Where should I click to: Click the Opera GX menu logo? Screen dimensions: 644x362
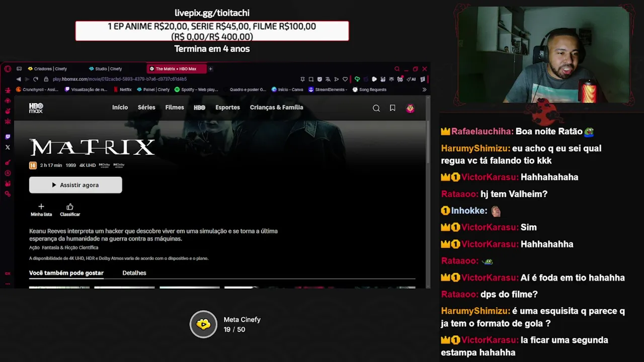point(8,69)
